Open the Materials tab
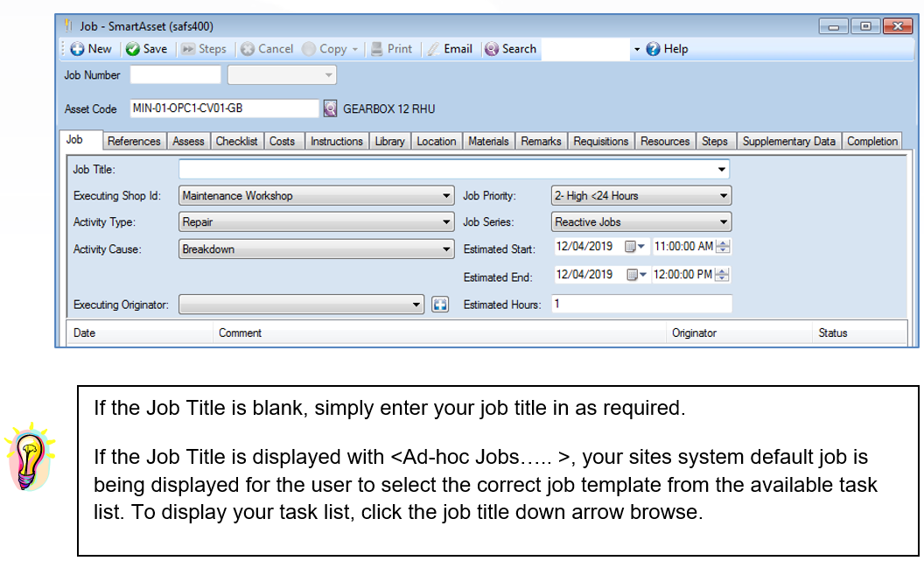The width and height of the screenshot is (924, 561). [488, 141]
